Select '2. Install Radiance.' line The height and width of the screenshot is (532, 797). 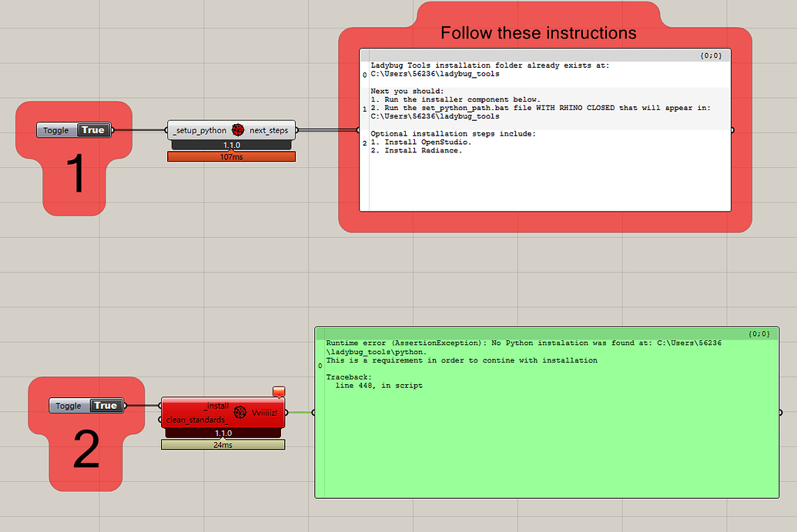click(417, 151)
